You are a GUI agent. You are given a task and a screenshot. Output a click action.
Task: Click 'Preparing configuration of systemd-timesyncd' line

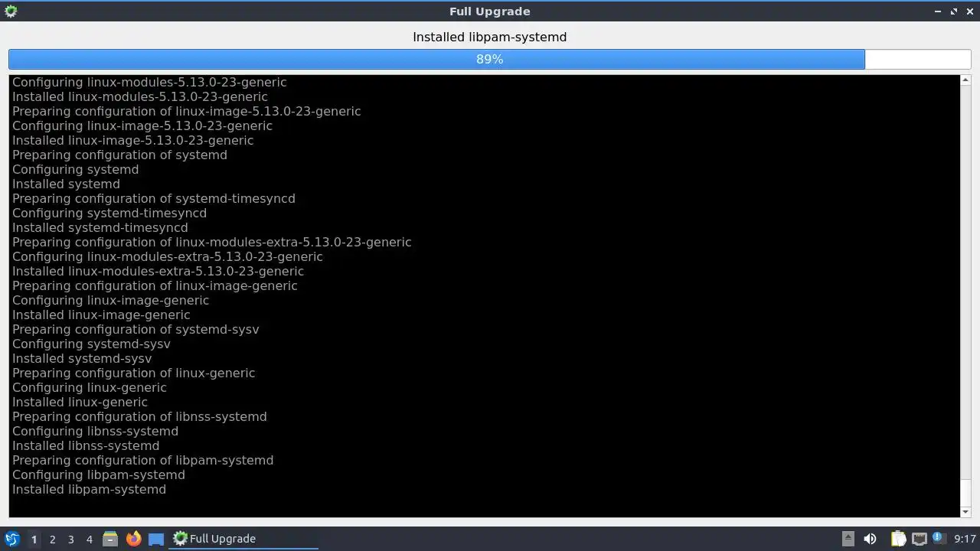click(154, 198)
